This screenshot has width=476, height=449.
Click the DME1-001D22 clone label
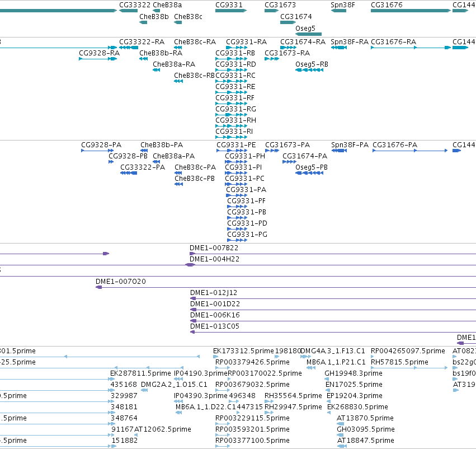click(x=215, y=304)
